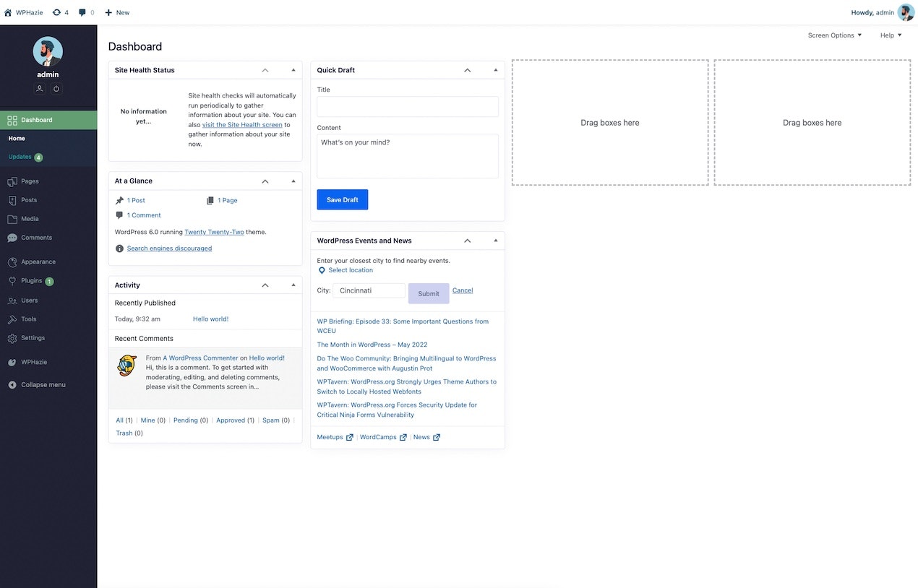Click the plus New icon in admin bar
The image size is (918, 588).
pos(108,12)
